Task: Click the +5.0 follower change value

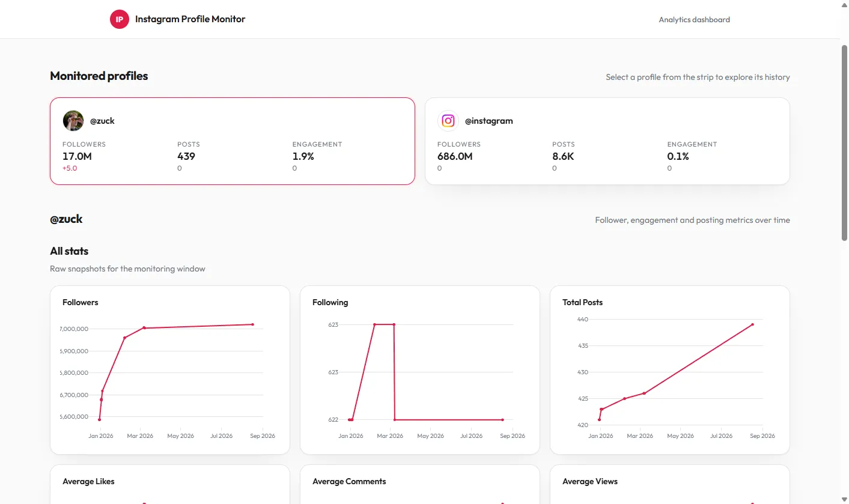Action: pos(70,168)
